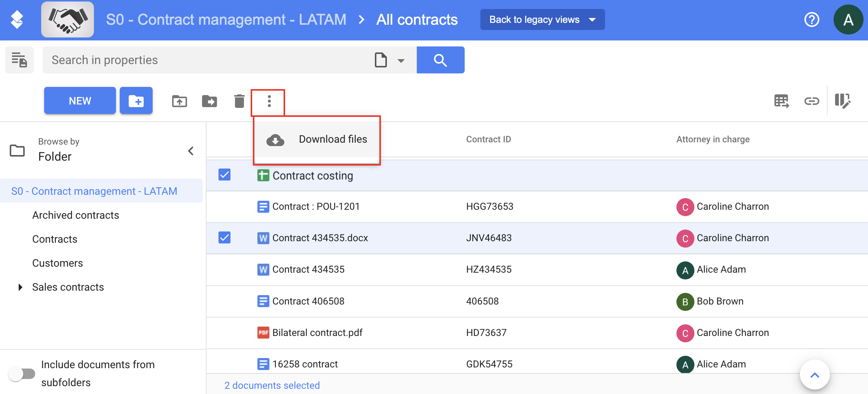This screenshot has height=394, width=868.
Task: Click Alice Adam on Contract 434535 row
Action: [721, 269]
